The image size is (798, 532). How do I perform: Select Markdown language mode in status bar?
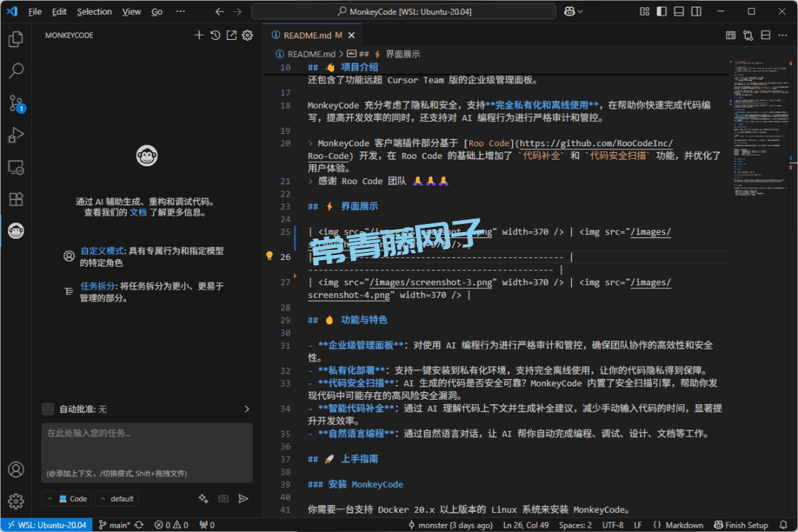(x=684, y=525)
